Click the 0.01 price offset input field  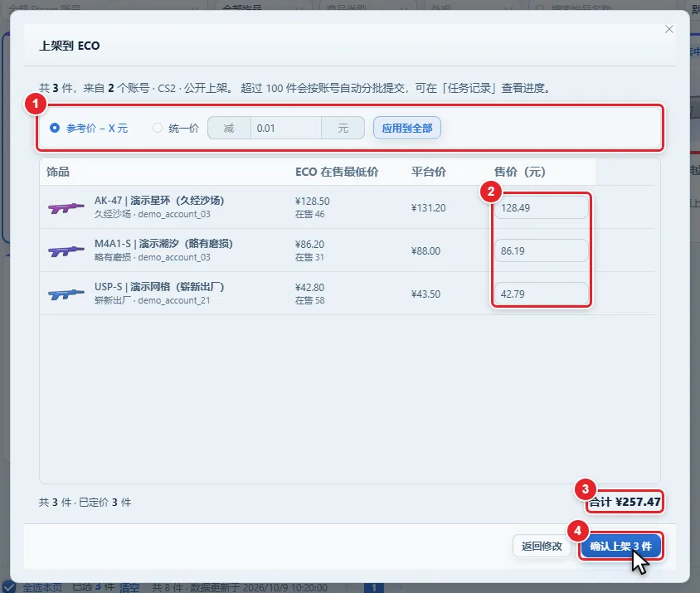point(285,129)
